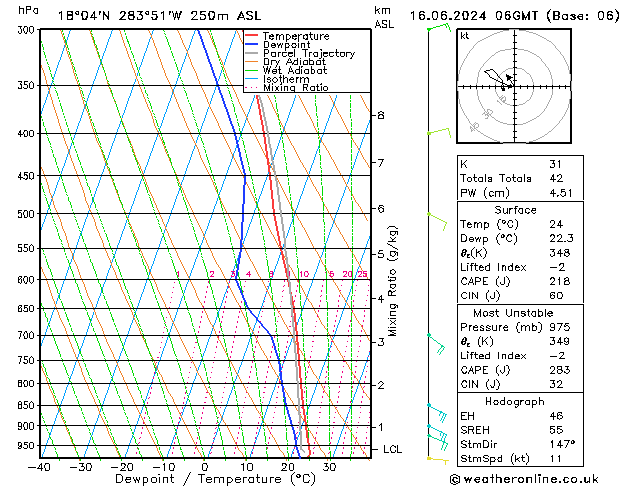Click the 1 km altitude tick label
The height and width of the screenshot is (486, 629).
pos(381,427)
